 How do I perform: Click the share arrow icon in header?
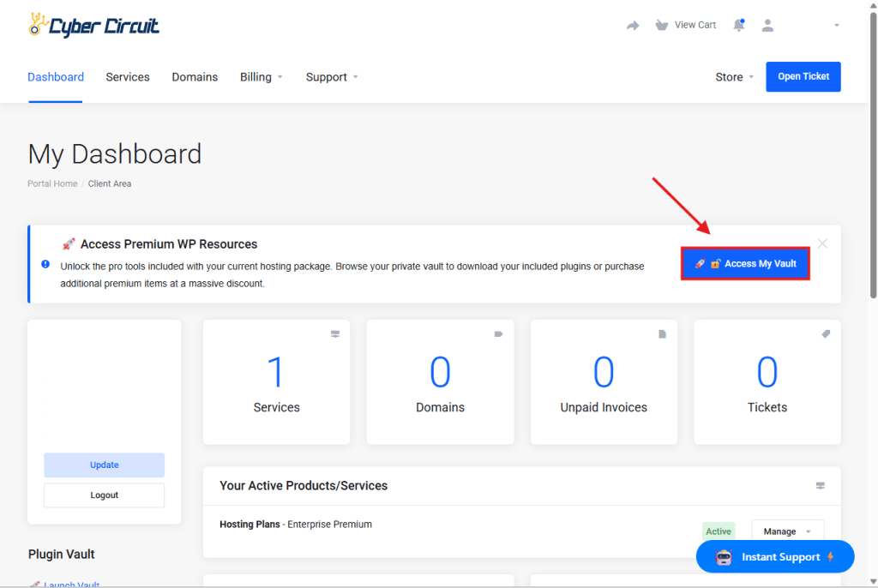[x=633, y=26]
